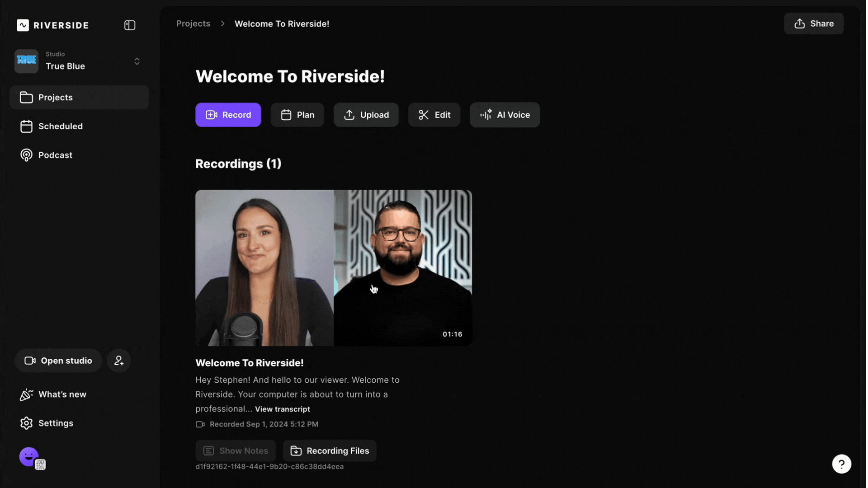Click the Riverside logo icon
The image size is (868, 488).
pos(23,25)
